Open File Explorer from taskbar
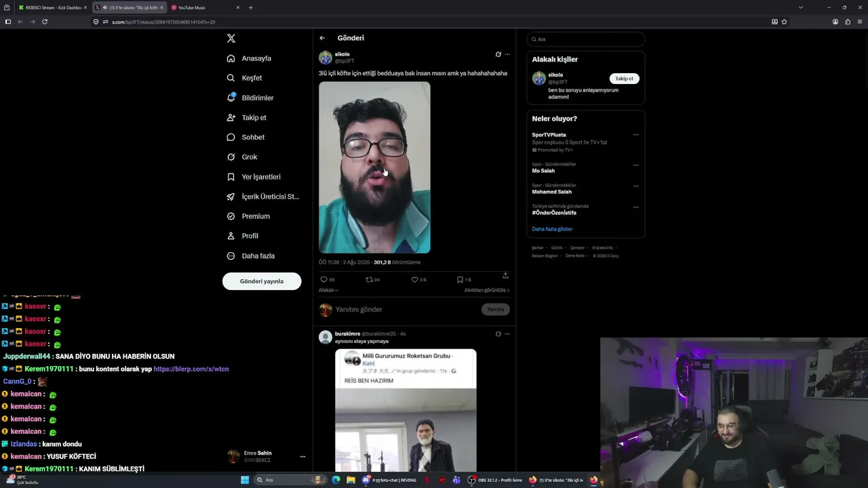 coord(351,480)
